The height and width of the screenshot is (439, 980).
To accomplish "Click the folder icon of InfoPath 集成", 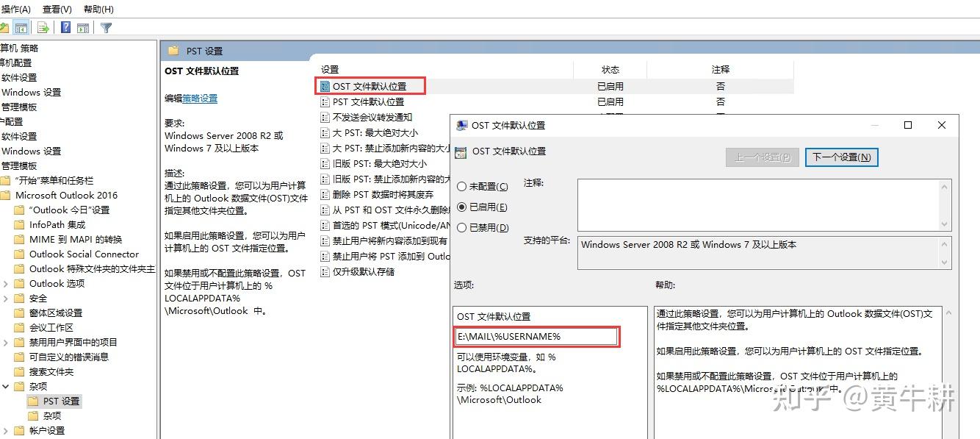I will pyautogui.click(x=20, y=225).
